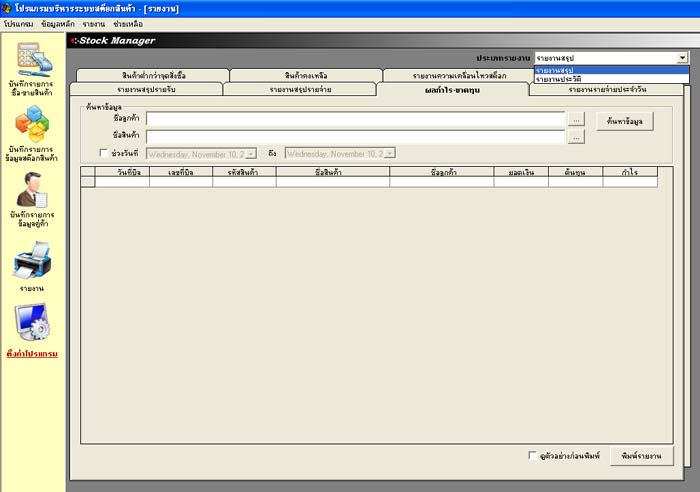This screenshot has height=492, width=700.
Task: Switch to the รายงานสรุปรายรับ tab
Action: pyautogui.click(x=146, y=90)
